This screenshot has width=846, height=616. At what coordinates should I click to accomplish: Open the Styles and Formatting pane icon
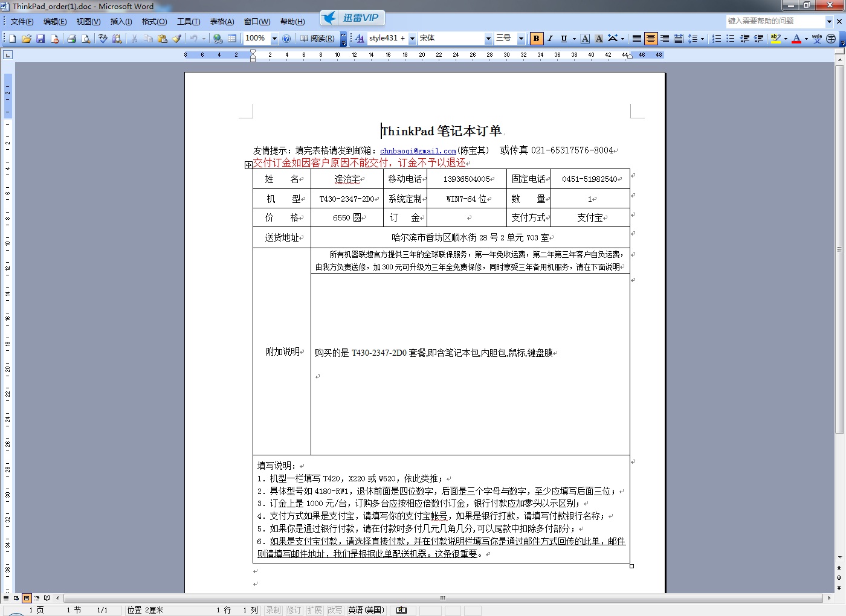360,39
